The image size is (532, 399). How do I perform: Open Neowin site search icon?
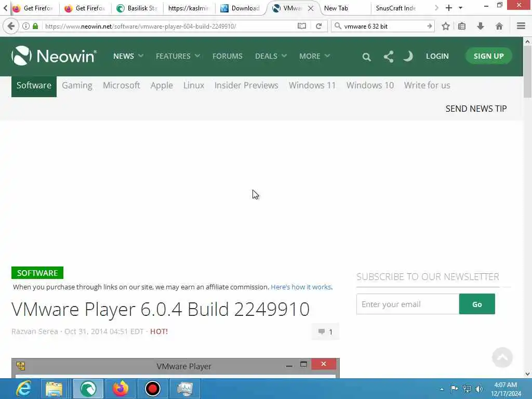(366, 57)
